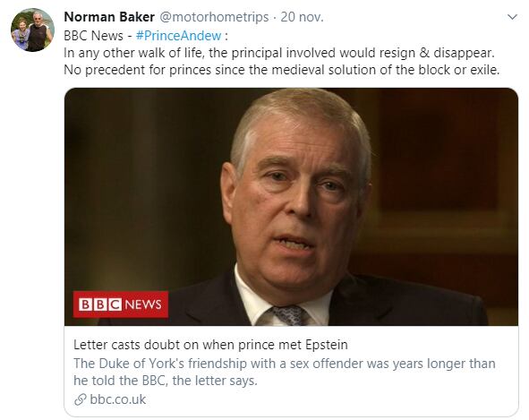Image resolution: width=529 pixels, height=420 pixels.
Task: Select tweet line 'In any other walk of life'
Action: 279,53
